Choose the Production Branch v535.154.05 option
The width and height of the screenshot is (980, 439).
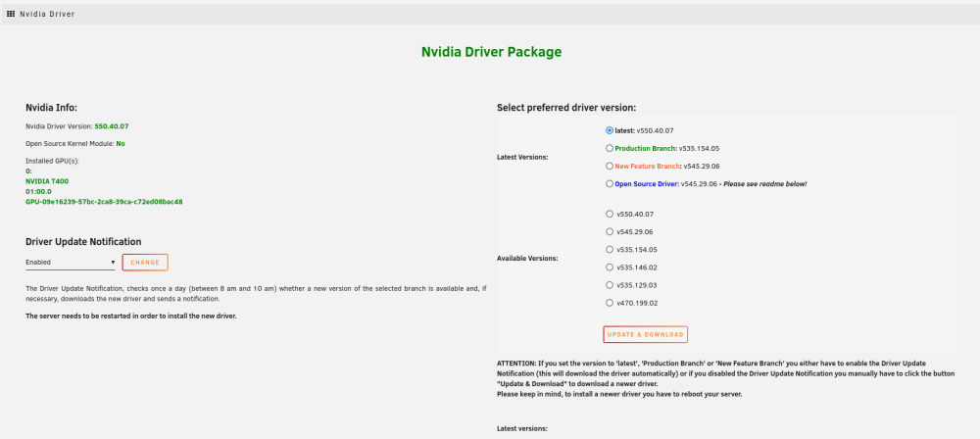coord(610,148)
